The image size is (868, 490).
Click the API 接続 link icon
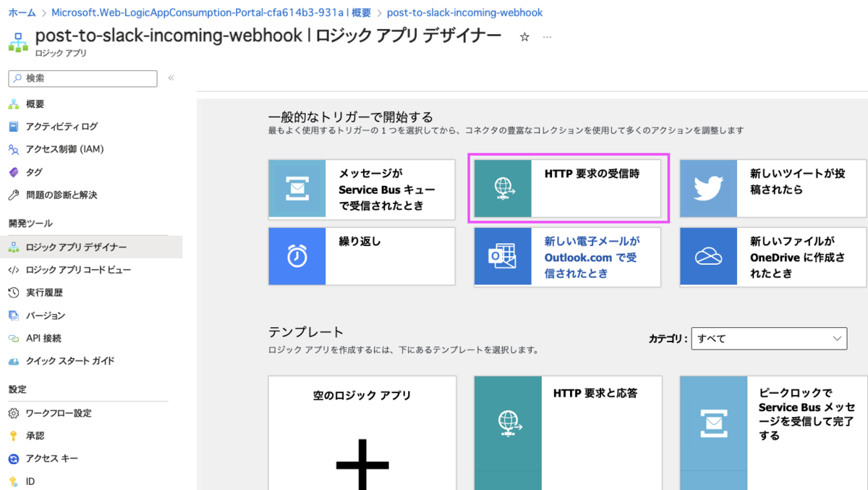click(14, 338)
